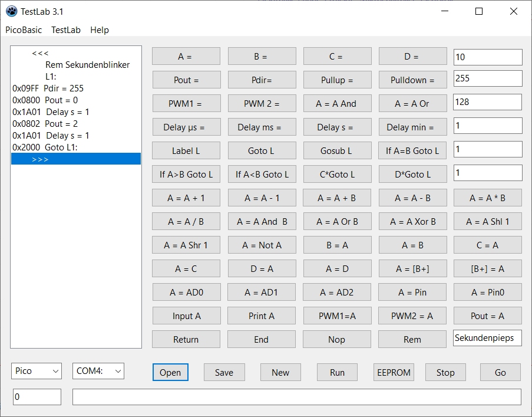Screen dimensions: 532x417
Task: Insert the Delay ms = command
Action: 261,127
